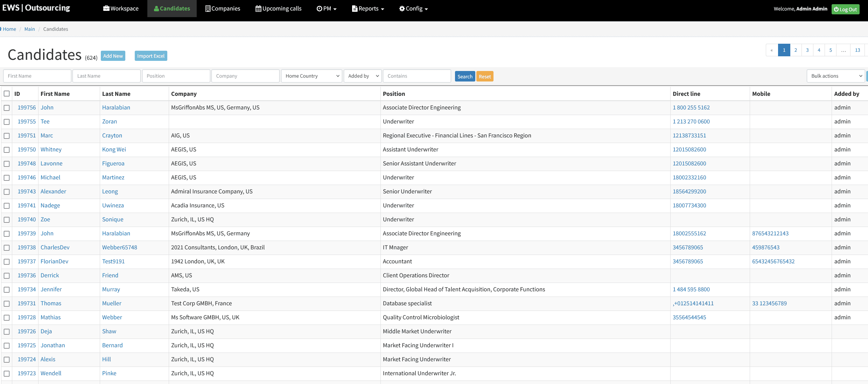Open the Main breadcrumb link

(x=29, y=29)
